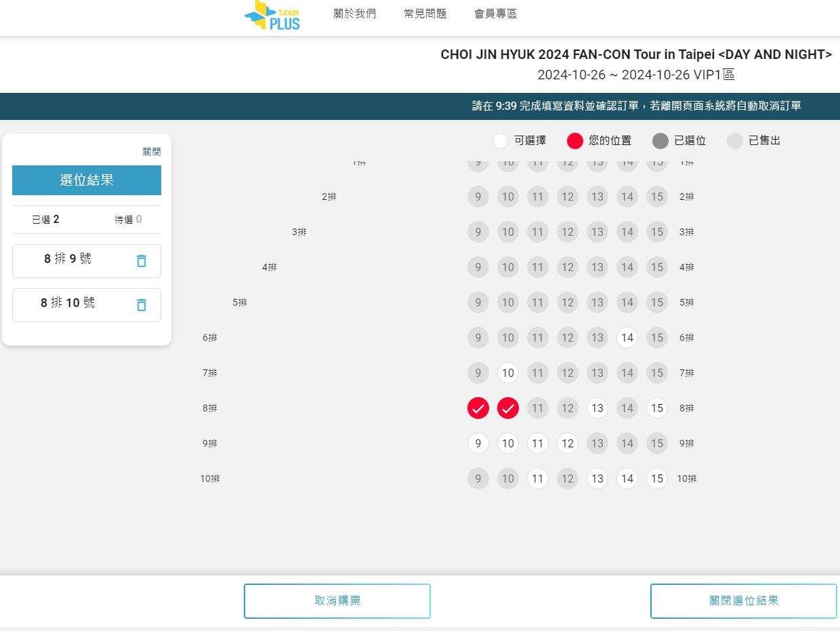Click the 8 排 9 號 selected seat entry

click(x=87, y=261)
